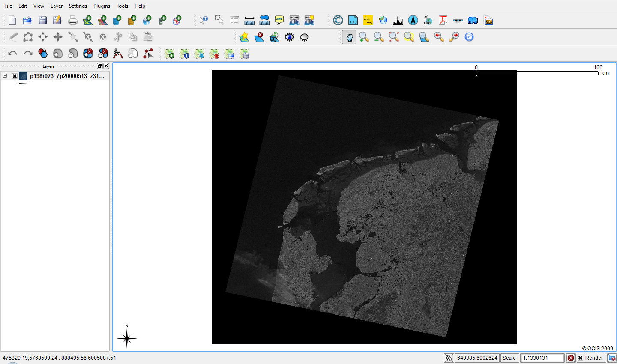Image resolution: width=617 pixels, height=364 pixels.
Task: Save project using floppy disk icon
Action: pos(42,20)
